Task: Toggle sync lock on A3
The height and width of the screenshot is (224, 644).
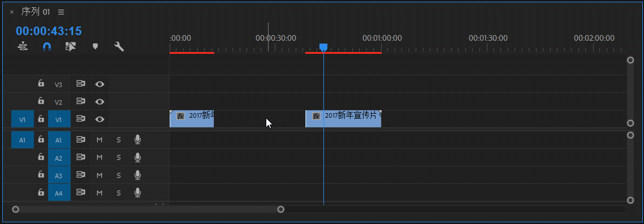Action: point(80,175)
